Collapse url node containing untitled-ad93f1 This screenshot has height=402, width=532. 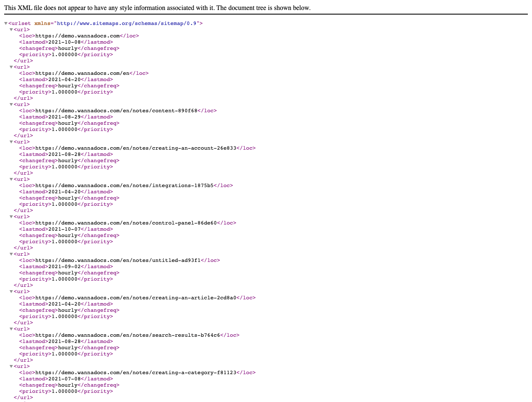[11, 254]
